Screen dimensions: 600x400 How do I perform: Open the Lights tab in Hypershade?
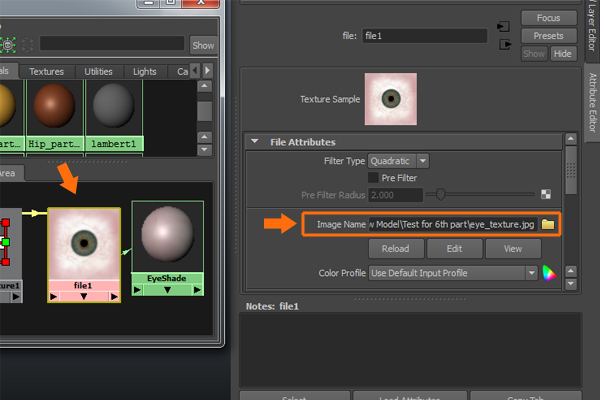144,71
